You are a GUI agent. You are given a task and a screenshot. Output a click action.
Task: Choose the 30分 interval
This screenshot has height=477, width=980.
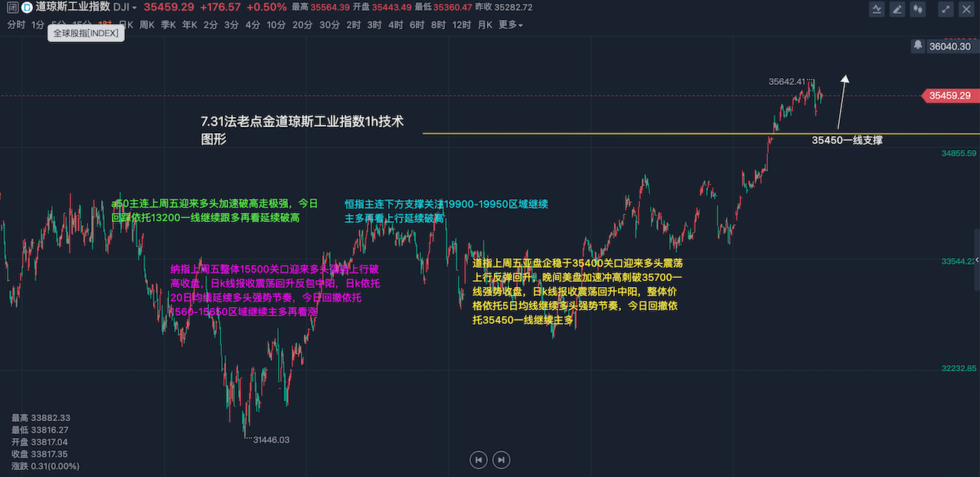[329, 25]
